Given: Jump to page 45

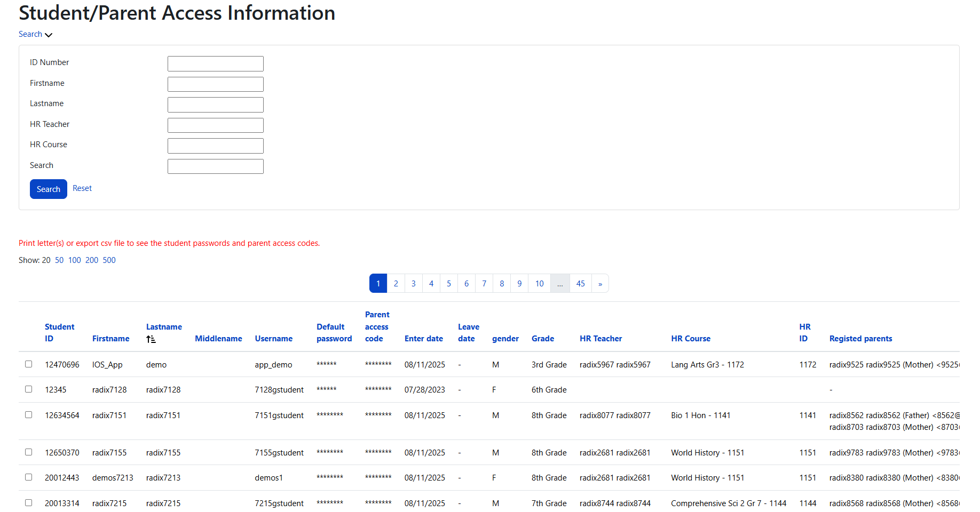Looking at the screenshot, I should point(580,284).
